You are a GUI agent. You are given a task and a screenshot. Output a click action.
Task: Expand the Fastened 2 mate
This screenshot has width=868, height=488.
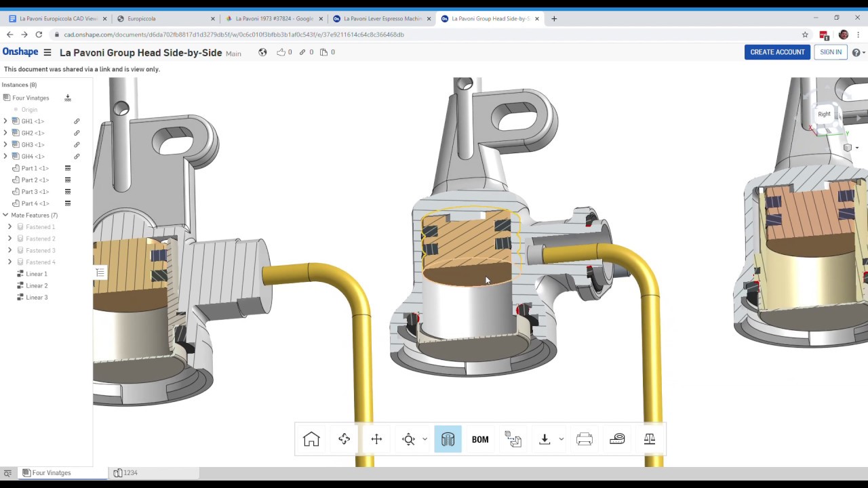pyautogui.click(x=9, y=239)
